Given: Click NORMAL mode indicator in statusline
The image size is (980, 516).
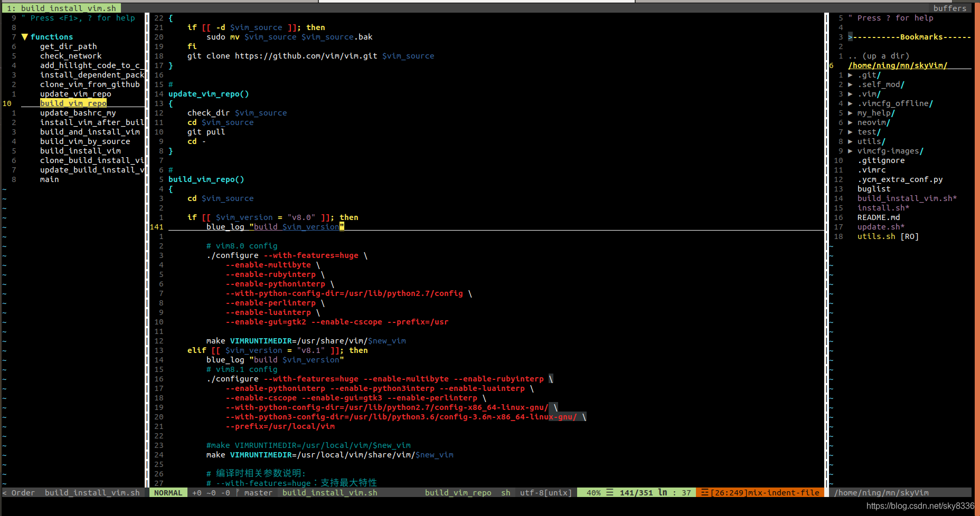Looking at the screenshot, I should pyautogui.click(x=168, y=493).
